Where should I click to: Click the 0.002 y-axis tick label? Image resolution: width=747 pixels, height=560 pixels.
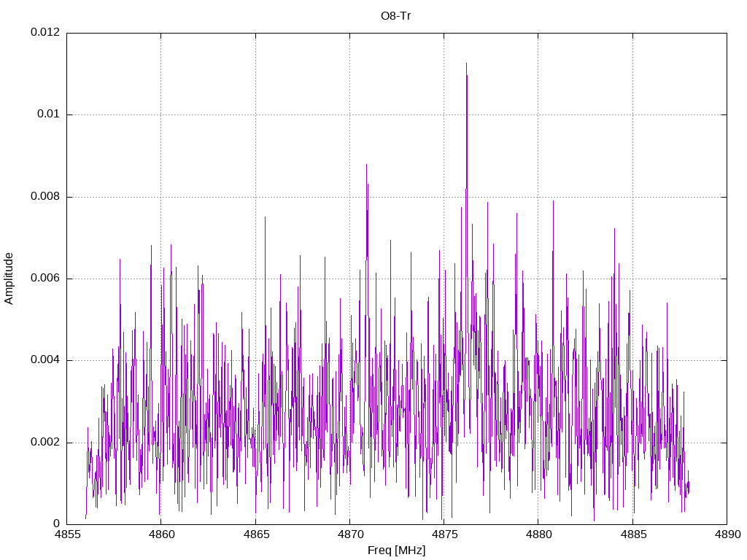pyautogui.click(x=45, y=443)
